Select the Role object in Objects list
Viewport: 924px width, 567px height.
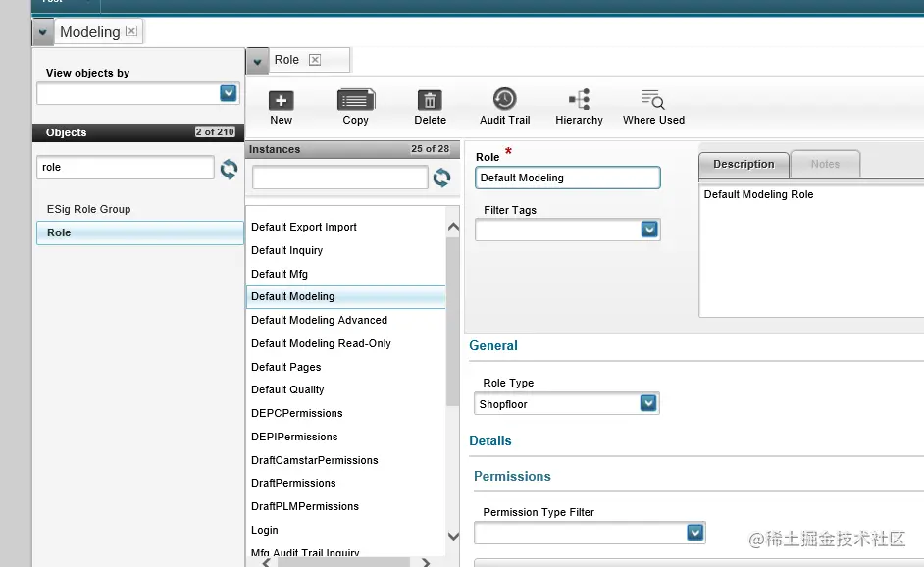pyautogui.click(x=139, y=232)
